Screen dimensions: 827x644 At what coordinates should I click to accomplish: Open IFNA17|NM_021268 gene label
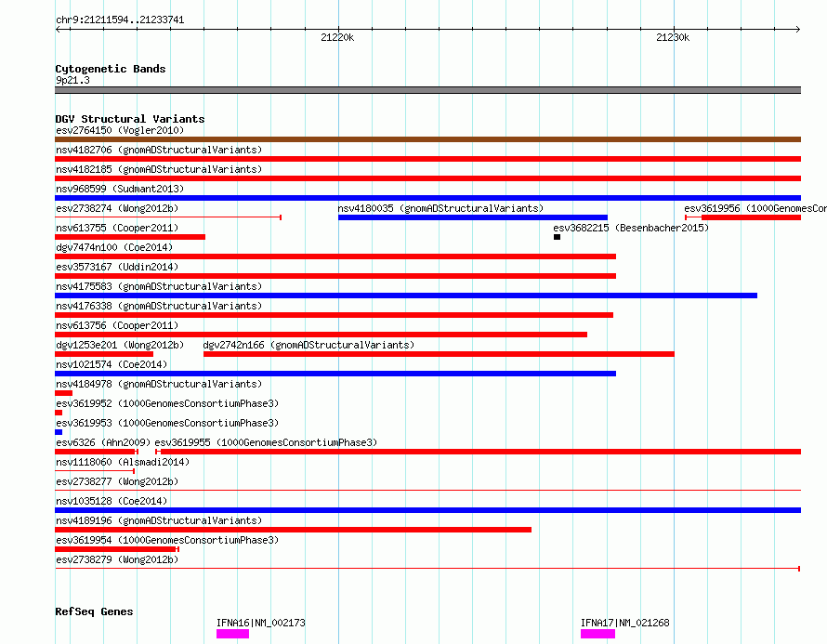(x=625, y=623)
